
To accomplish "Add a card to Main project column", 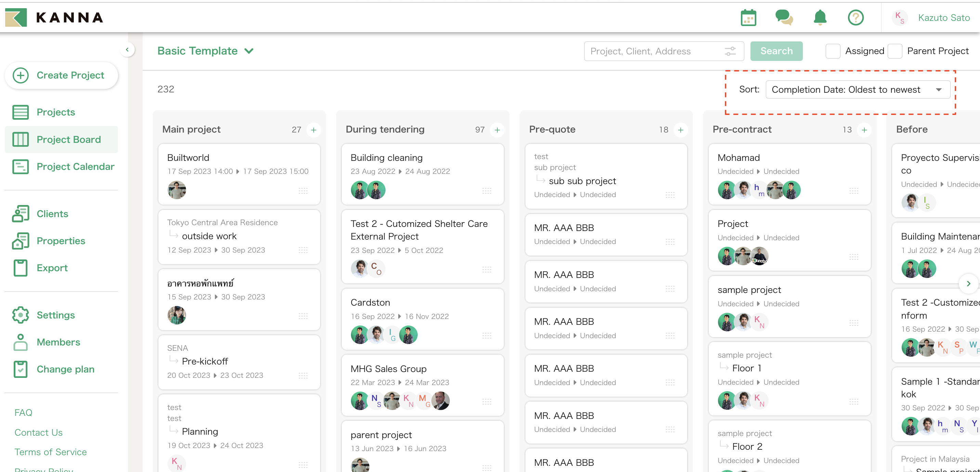I will pos(313,130).
